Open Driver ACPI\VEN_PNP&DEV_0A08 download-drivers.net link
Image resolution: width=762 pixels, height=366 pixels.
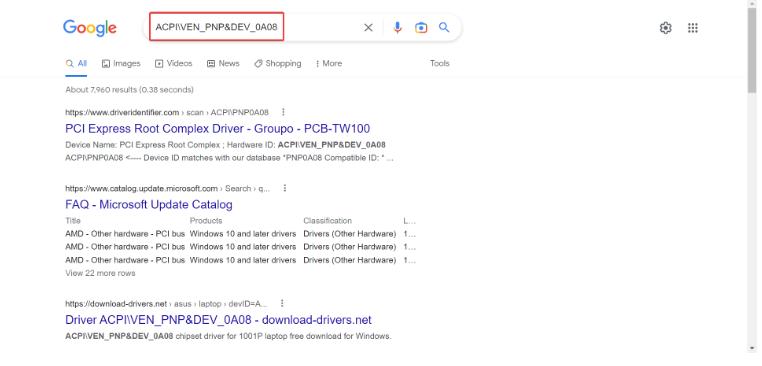[x=218, y=320]
